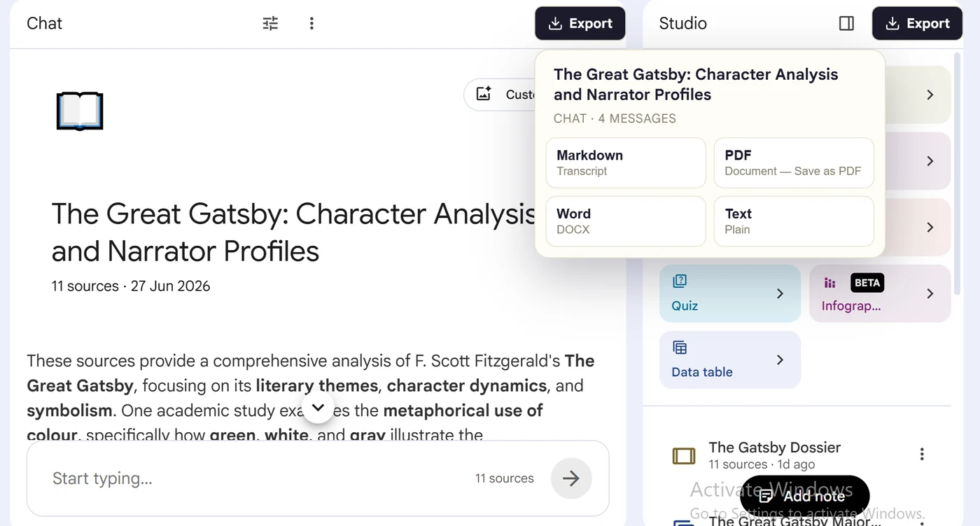Screen dimensions: 980x526
Task: Click the Studio panel Export button
Action: pos(917,23)
